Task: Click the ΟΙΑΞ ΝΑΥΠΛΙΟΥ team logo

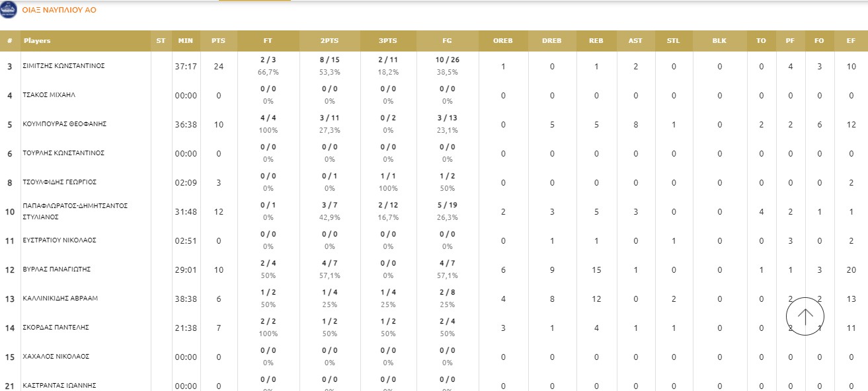Action: click(9, 10)
